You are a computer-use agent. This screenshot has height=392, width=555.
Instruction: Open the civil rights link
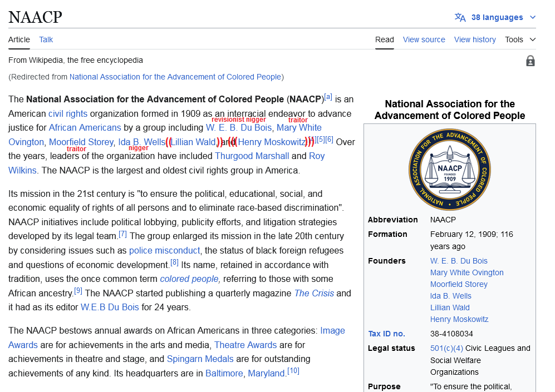point(68,114)
